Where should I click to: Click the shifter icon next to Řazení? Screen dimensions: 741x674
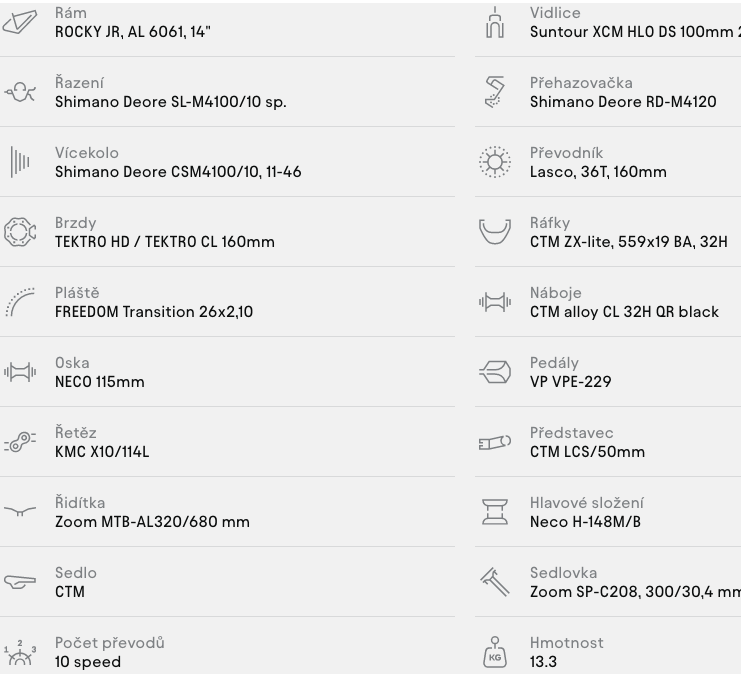20,92
